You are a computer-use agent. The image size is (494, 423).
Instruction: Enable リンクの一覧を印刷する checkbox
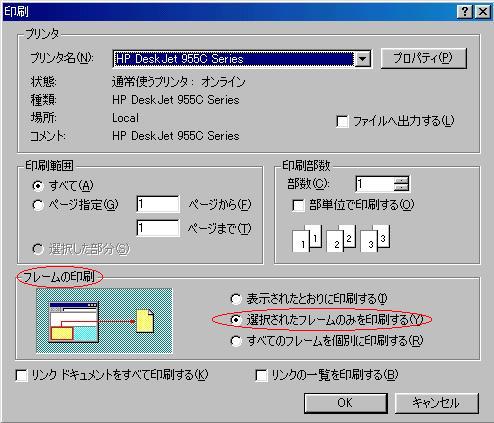coord(261,375)
